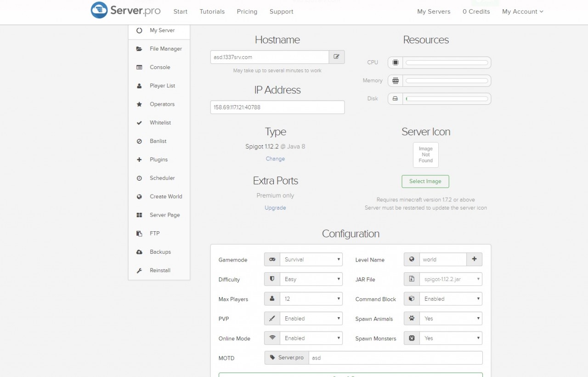Open File Manager from the sidebar

point(159,49)
